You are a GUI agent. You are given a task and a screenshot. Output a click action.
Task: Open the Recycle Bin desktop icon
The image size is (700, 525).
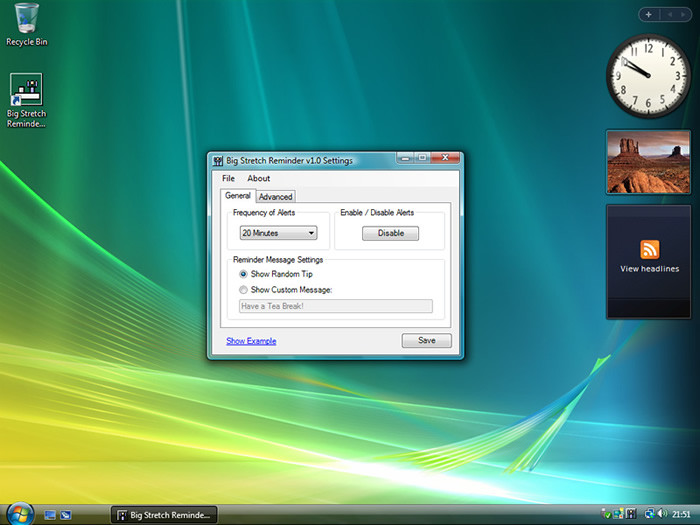pyautogui.click(x=26, y=24)
